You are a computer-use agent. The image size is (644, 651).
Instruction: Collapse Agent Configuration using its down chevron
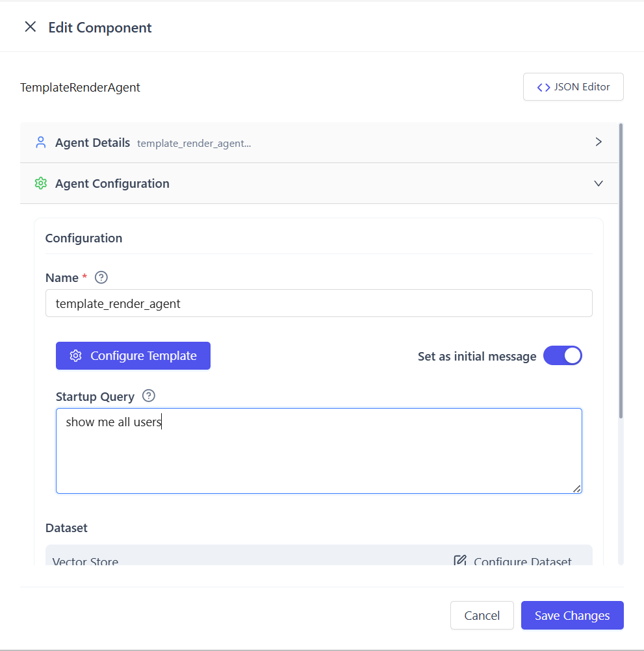599,184
